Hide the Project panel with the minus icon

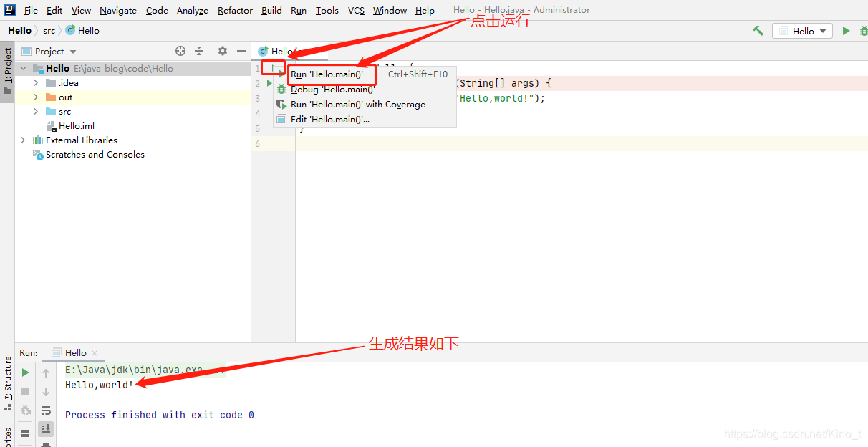[x=241, y=51]
